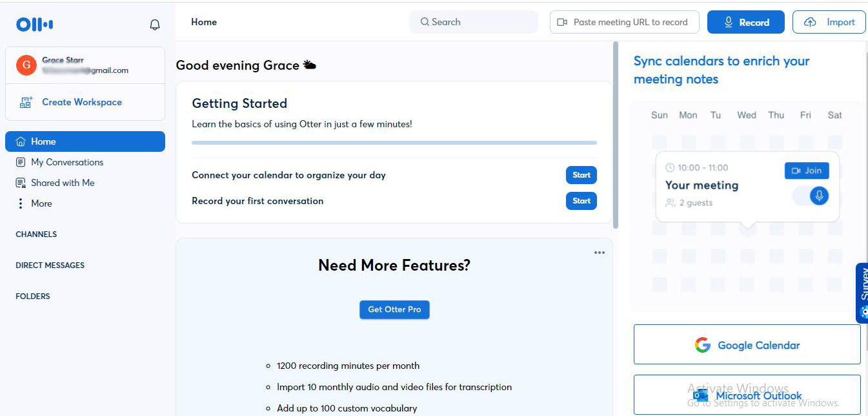Click "Import 10 monthly audio and video files" text
868x416 pixels.
(394, 387)
